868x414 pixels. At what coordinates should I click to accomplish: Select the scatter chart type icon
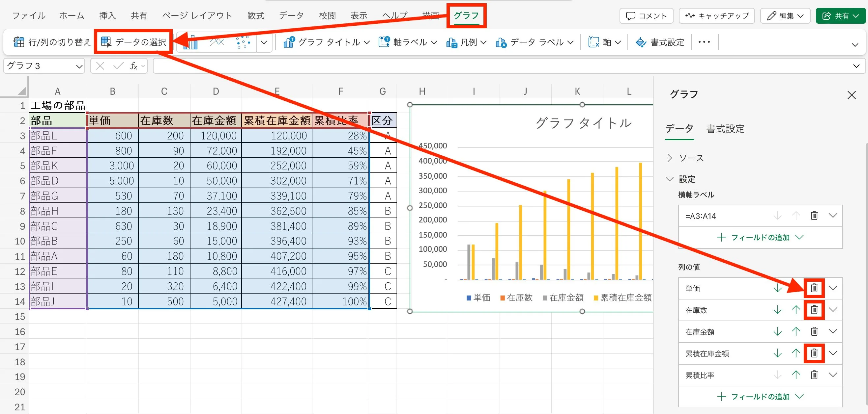243,42
